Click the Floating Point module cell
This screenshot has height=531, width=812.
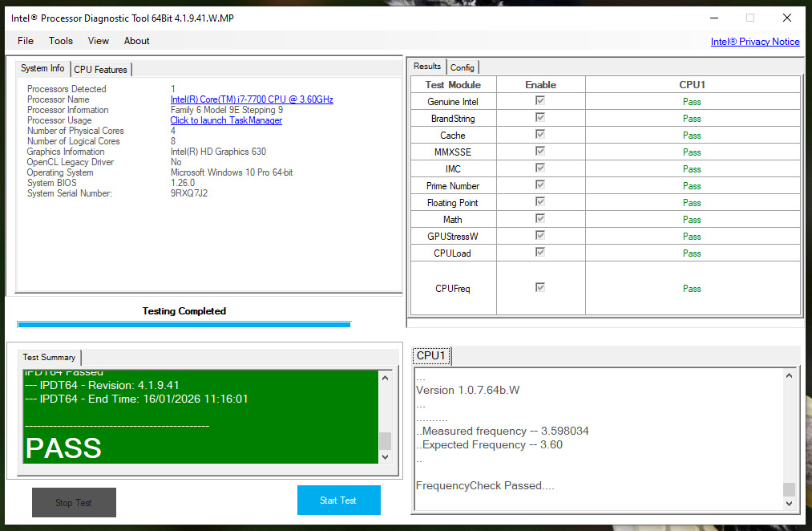click(x=453, y=203)
